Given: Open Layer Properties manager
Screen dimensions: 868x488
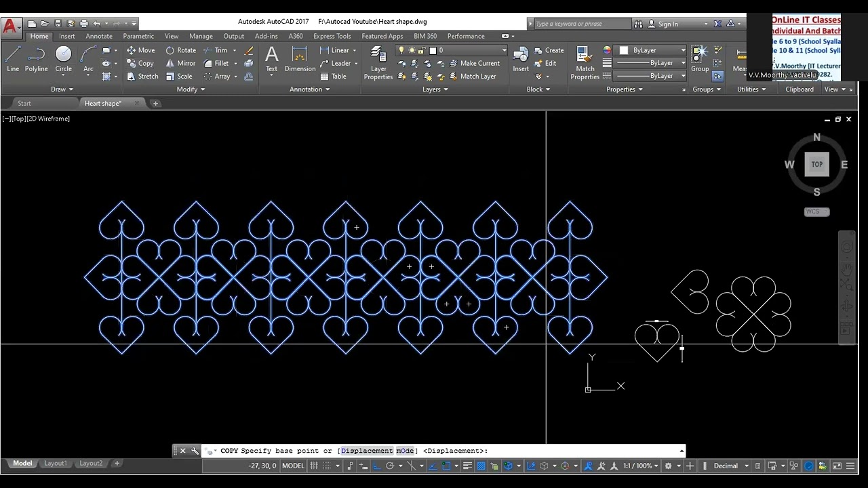Looking at the screenshot, I should point(378,63).
